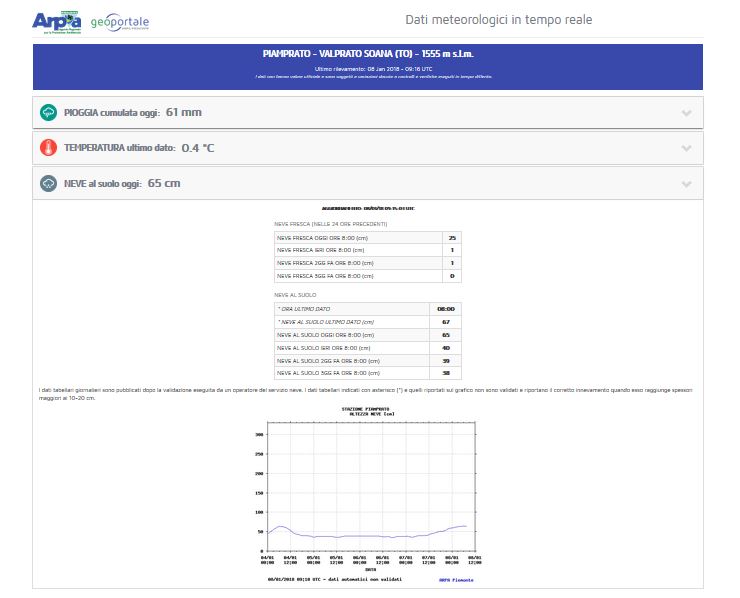Click the 'NEVE FRESCA (NELLE 24 ORE PRECEDENTI)' caption
740x598 pixels.
point(330,224)
